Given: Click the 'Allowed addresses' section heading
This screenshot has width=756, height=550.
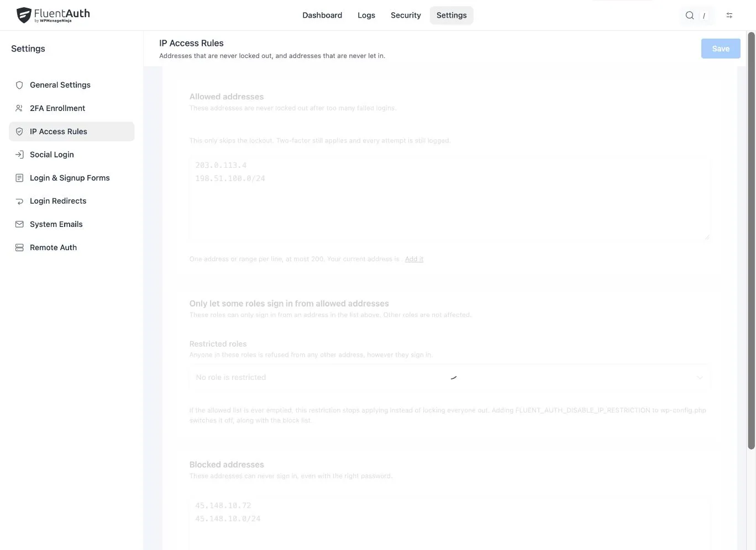Looking at the screenshot, I should tap(227, 97).
